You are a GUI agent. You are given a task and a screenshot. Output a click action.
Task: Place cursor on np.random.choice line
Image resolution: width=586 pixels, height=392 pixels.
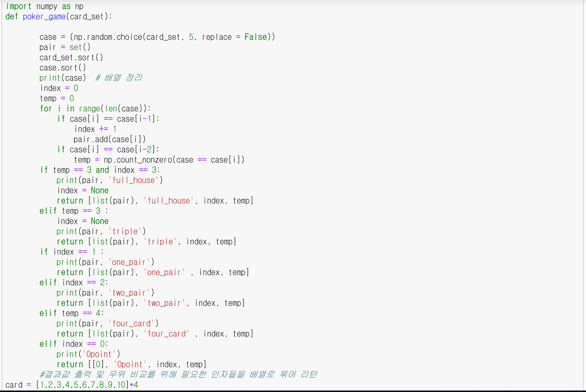pos(157,37)
